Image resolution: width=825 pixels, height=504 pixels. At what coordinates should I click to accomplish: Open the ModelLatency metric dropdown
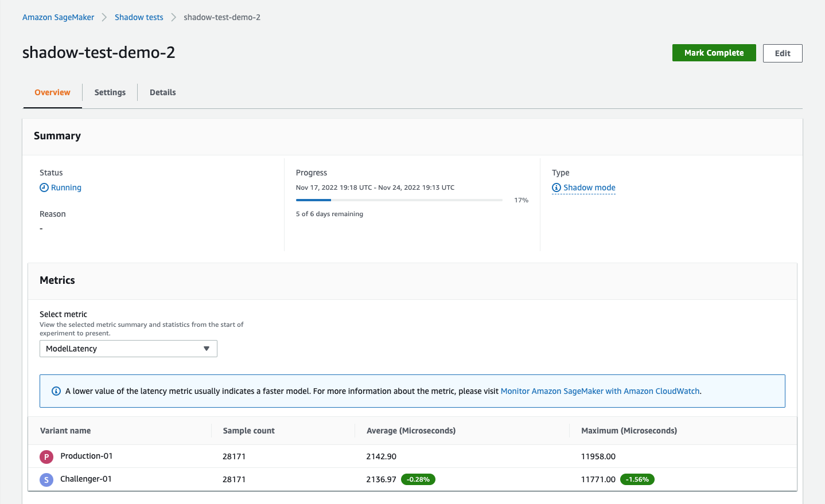click(x=128, y=348)
